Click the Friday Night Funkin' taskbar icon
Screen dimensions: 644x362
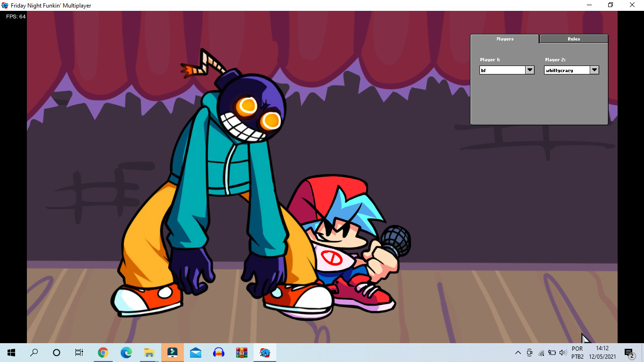[264, 353]
